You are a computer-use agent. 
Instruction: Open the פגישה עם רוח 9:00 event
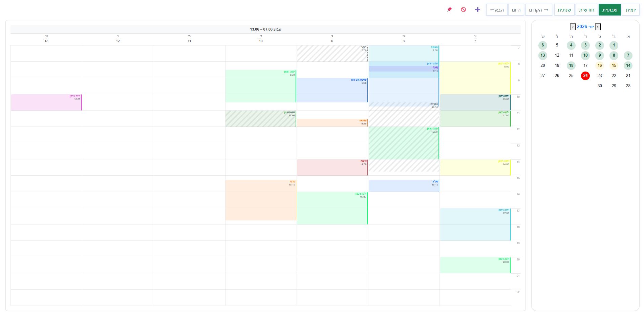coord(332,90)
